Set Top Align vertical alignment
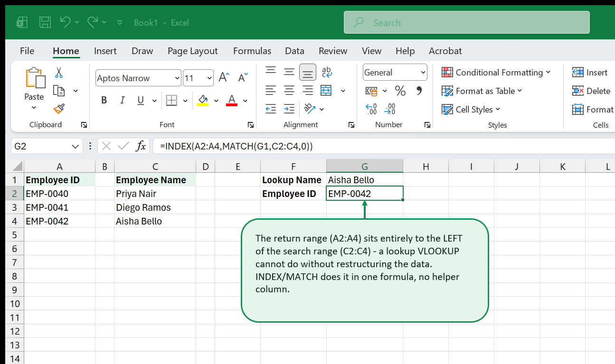This screenshot has height=364, width=615. [271, 72]
